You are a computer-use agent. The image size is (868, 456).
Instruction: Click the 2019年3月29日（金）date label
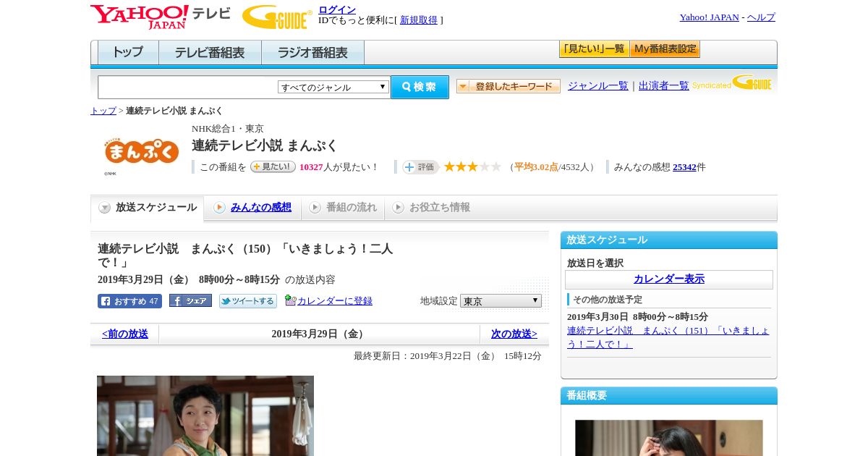click(319, 334)
